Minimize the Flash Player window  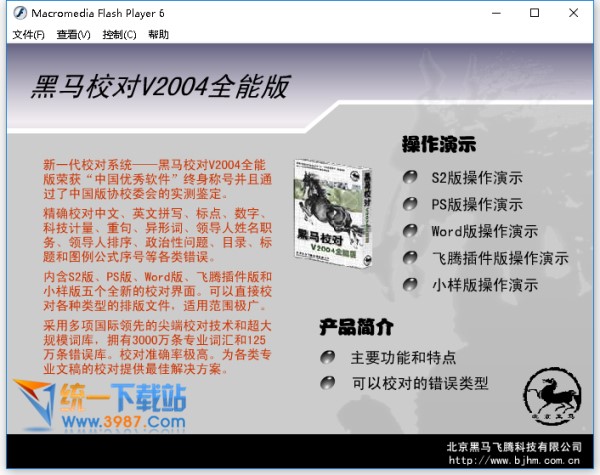[496, 13]
